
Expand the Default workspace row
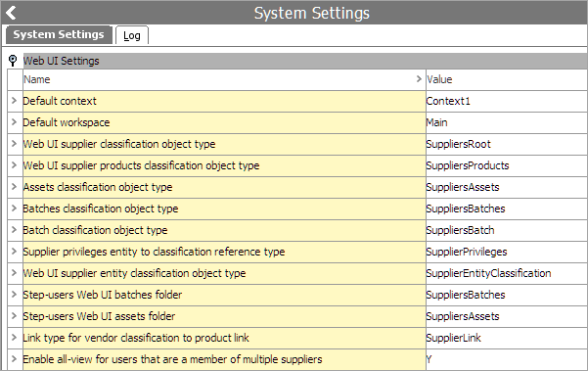point(15,122)
